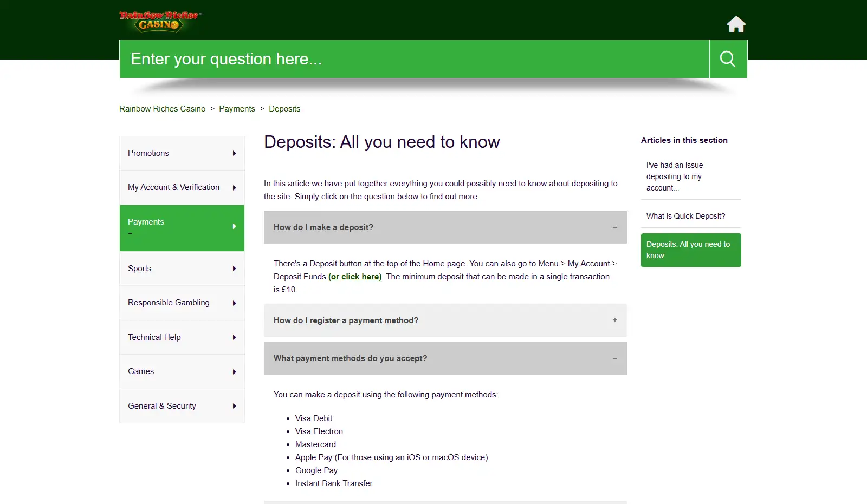Click the Apple Pay list item
This screenshot has height=504, width=867.
click(392, 457)
